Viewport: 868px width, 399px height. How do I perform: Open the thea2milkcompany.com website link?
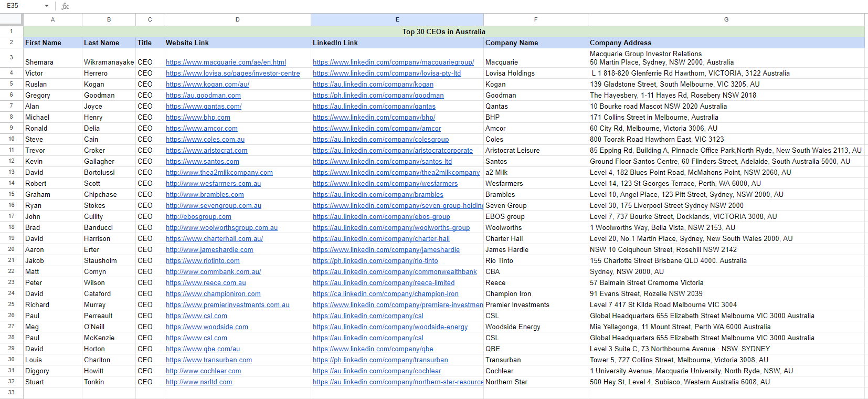219,173
